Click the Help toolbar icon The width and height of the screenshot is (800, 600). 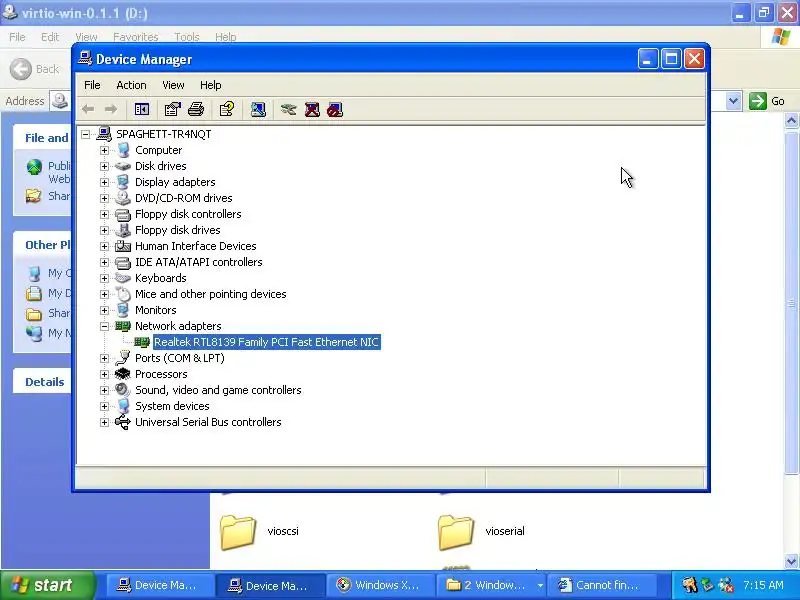point(227,109)
